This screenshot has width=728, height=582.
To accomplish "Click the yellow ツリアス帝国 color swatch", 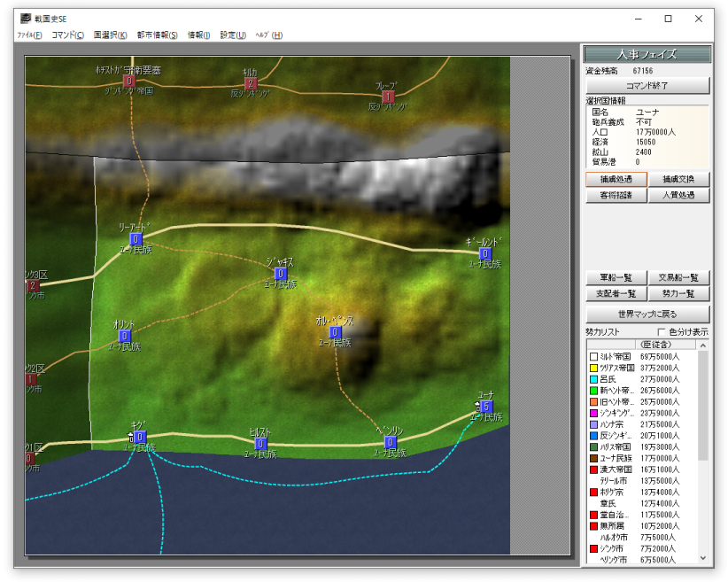I will [593, 368].
